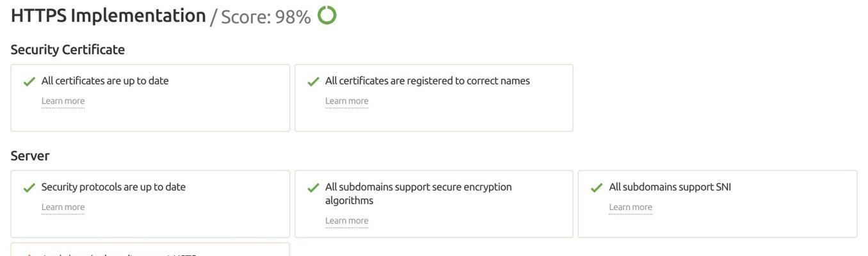Click the checkmark beside certificates registered to correct names
The height and width of the screenshot is (256, 868).
(313, 82)
